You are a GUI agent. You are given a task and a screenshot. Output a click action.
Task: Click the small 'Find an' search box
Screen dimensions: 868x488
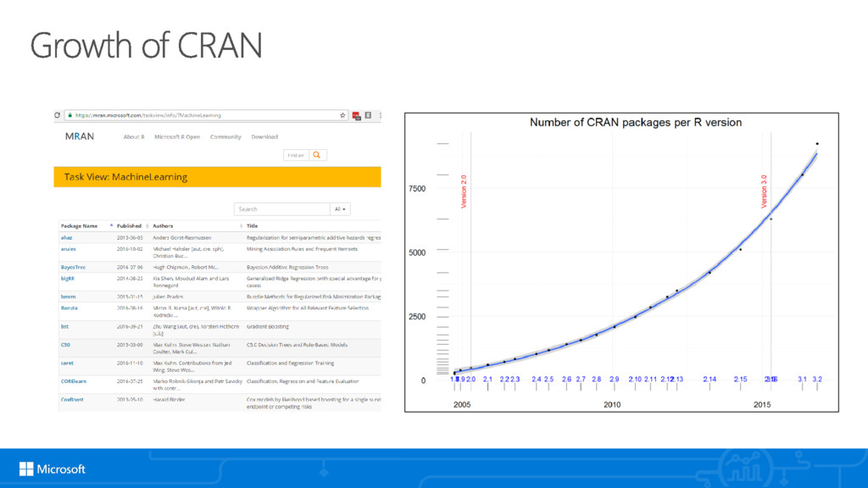(296, 155)
